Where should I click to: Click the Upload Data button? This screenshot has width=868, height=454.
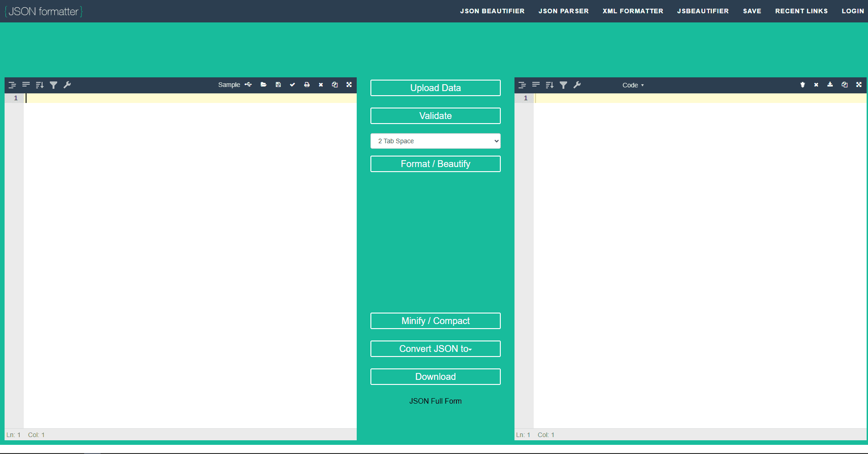pyautogui.click(x=435, y=88)
